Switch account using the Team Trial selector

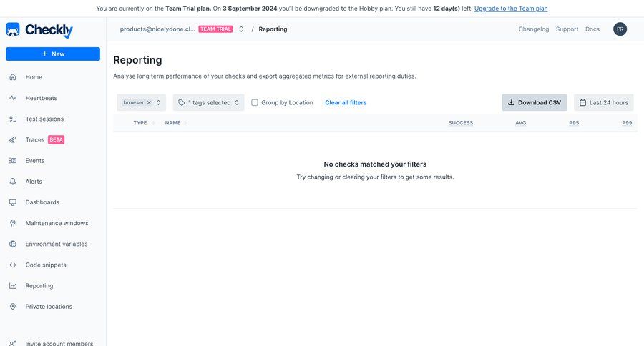(x=241, y=29)
